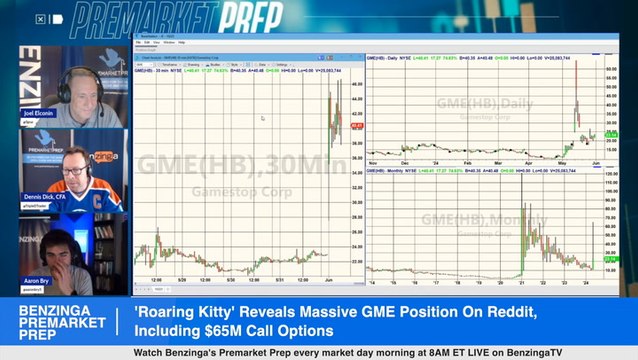Open the Window menu
This screenshot has width=638, height=360.
coord(169,42)
